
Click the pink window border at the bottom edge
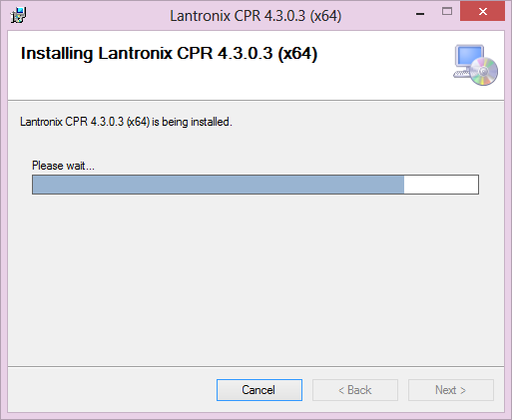click(x=256, y=416)
